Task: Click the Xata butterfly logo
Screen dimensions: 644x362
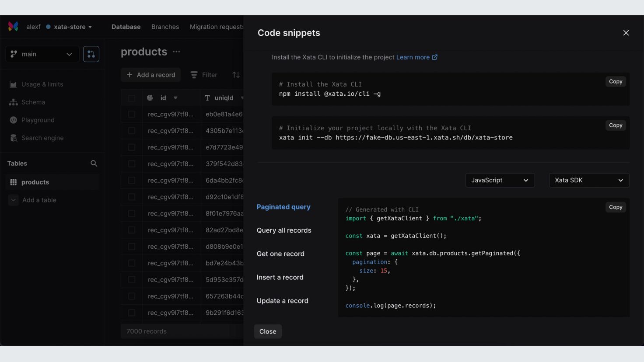Action: pyautogui.click(x=13, y=27)
